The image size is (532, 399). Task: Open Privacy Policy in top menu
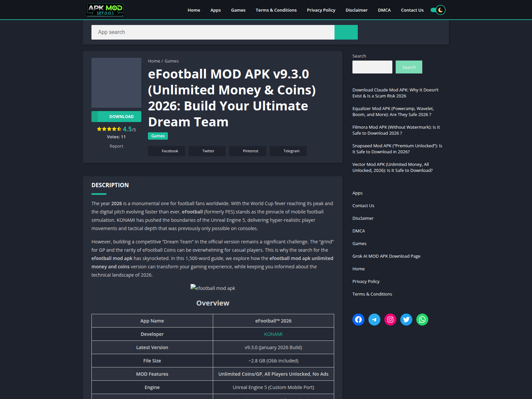321,10
